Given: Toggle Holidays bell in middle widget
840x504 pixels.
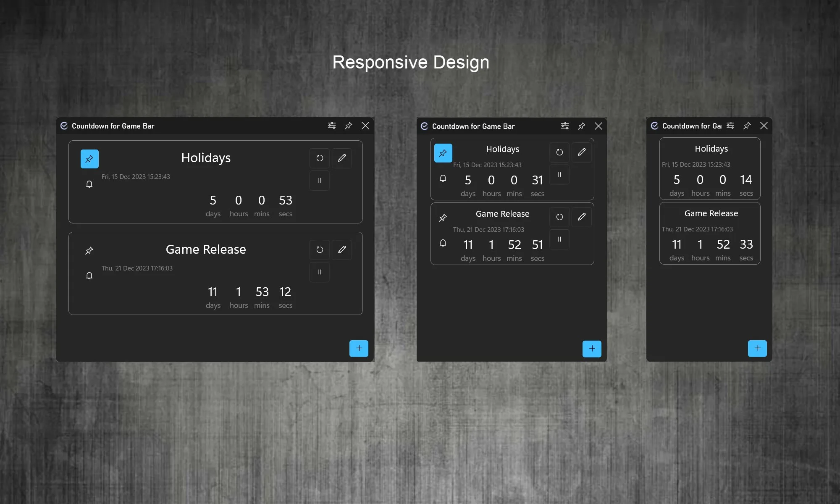Looking at the screenshot, I should [443, 178].
